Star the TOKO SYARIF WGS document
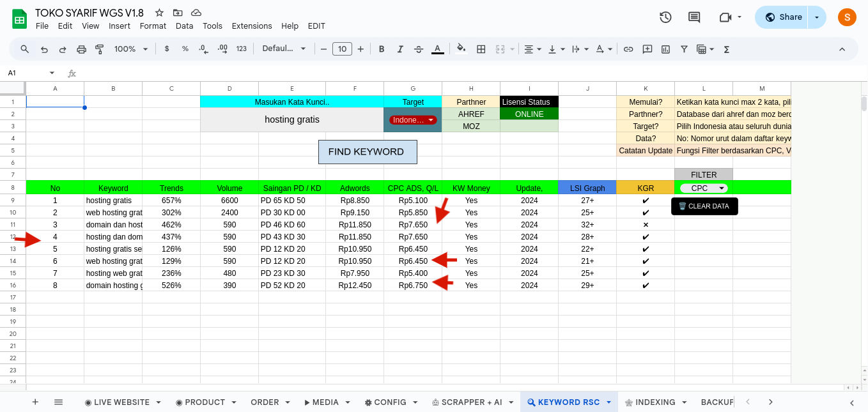 click(x=159, y=13)
